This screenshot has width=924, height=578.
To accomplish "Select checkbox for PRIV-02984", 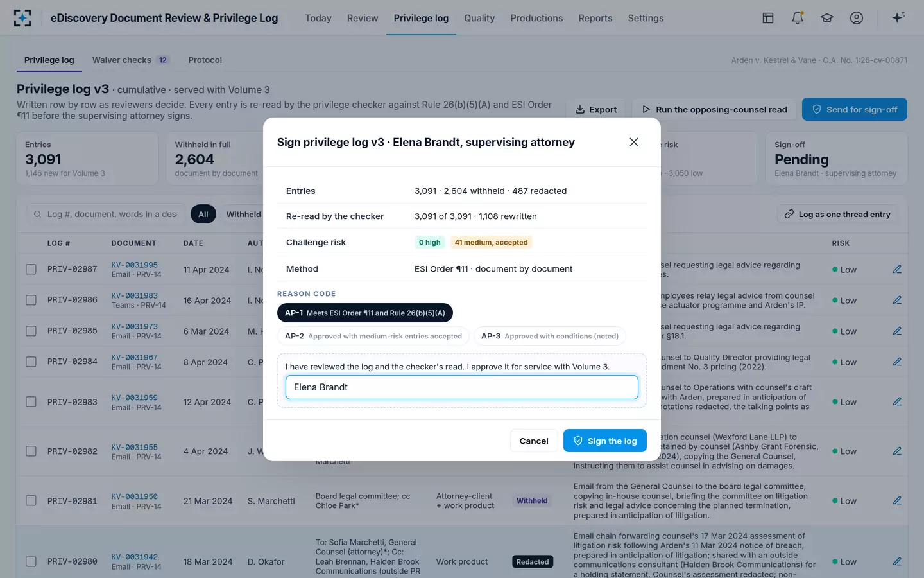I will point(31,362).
